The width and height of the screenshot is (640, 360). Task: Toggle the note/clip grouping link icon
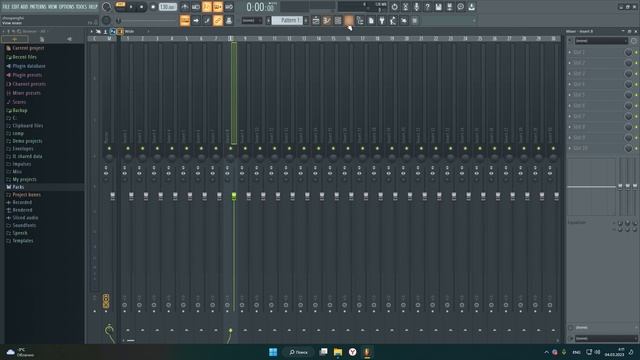coord(218,20)
